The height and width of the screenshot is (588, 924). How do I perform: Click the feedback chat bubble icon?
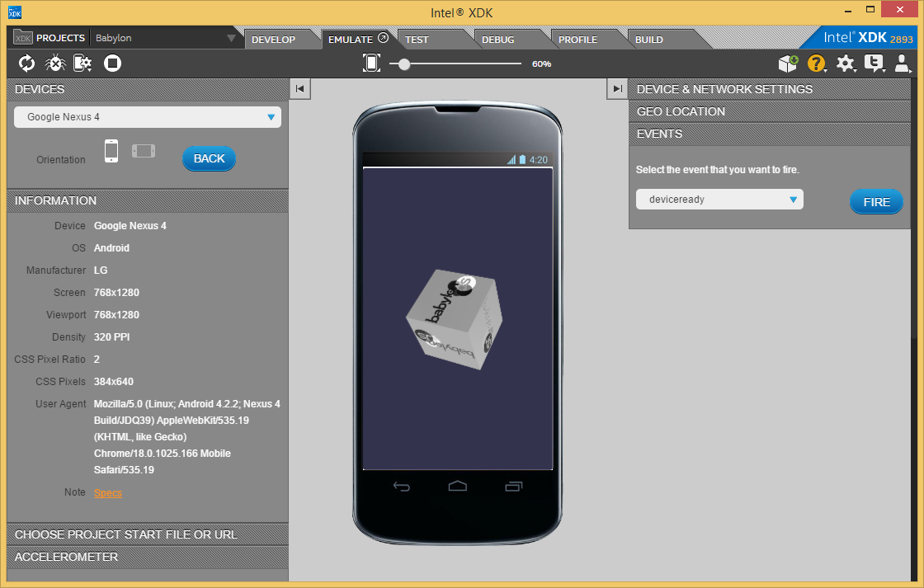tap(874, 63)
